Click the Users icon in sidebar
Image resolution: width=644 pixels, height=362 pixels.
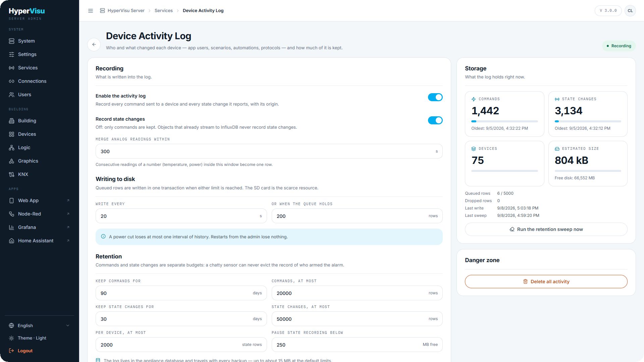(x=11, y=95)
